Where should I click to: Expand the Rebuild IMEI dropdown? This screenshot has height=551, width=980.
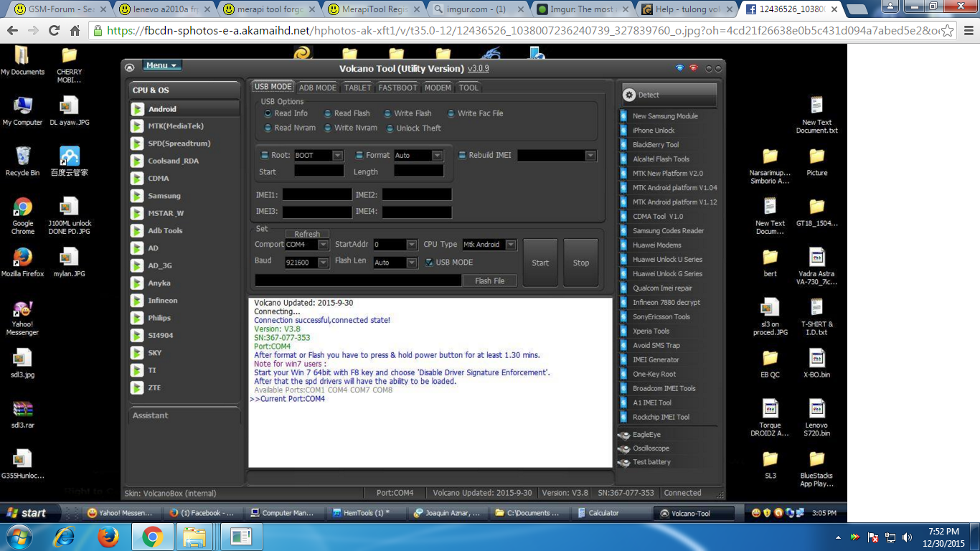pos(590,156)
